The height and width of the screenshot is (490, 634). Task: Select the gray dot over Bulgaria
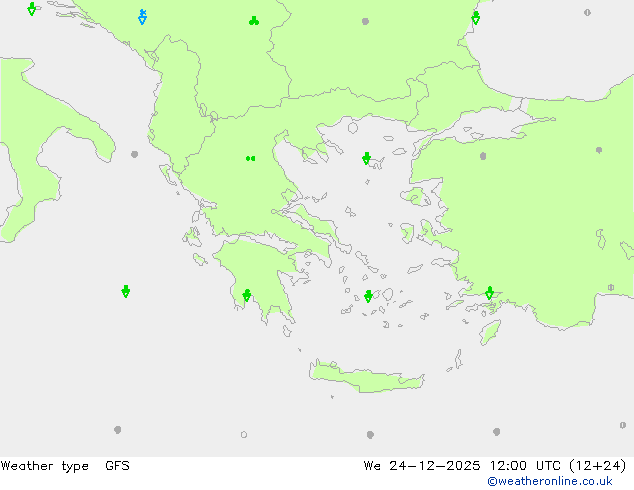[x=366, y=21]
